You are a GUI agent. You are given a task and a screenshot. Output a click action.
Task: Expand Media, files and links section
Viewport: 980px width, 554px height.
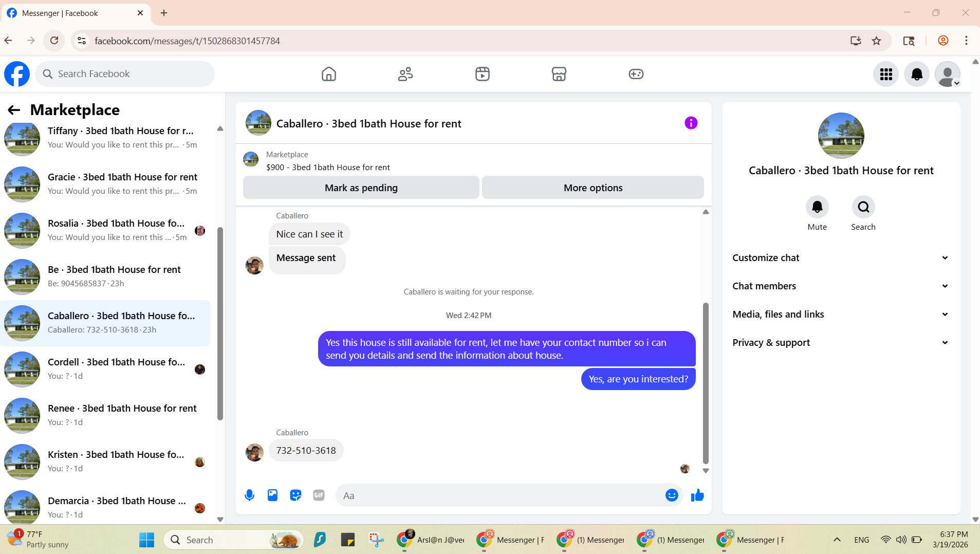point(841,315)
